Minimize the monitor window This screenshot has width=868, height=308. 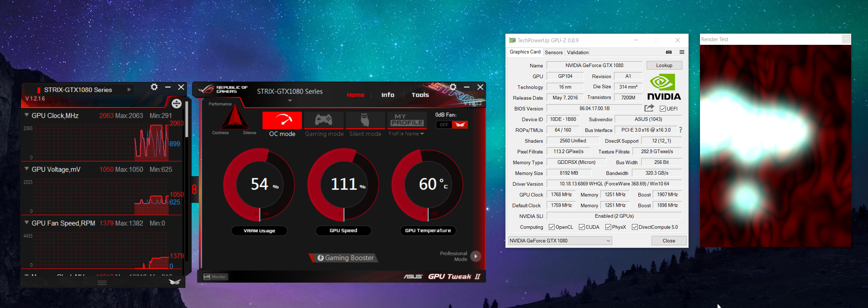(x=168, y=87)
